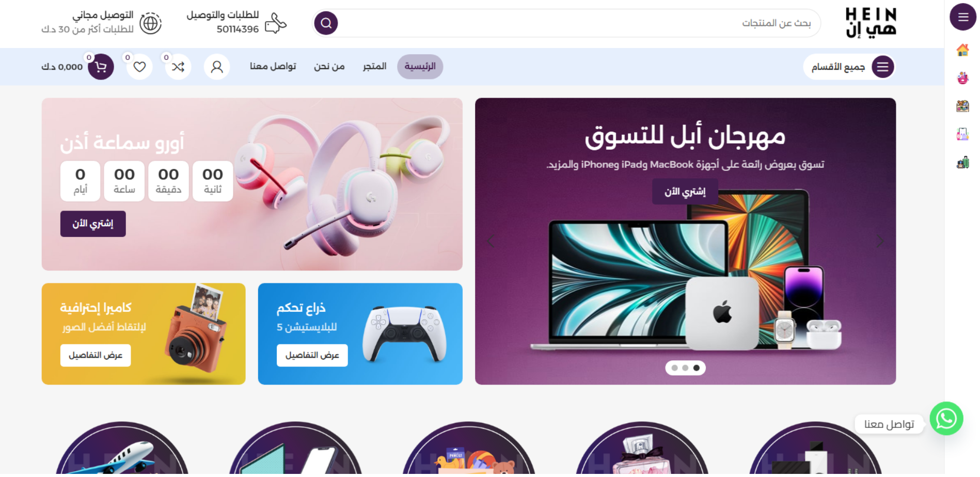
Task: Select the first slider pagination dot
Action: tap(675, 368)
